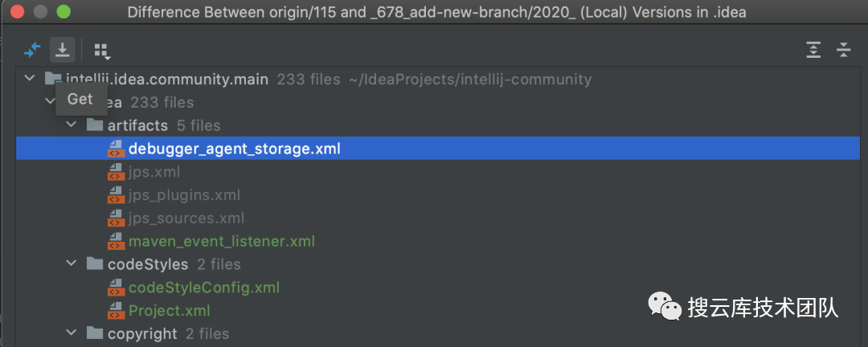
Task: Select jps.xml in the tree
Action: pyautogui.click(x=154, y=172)
